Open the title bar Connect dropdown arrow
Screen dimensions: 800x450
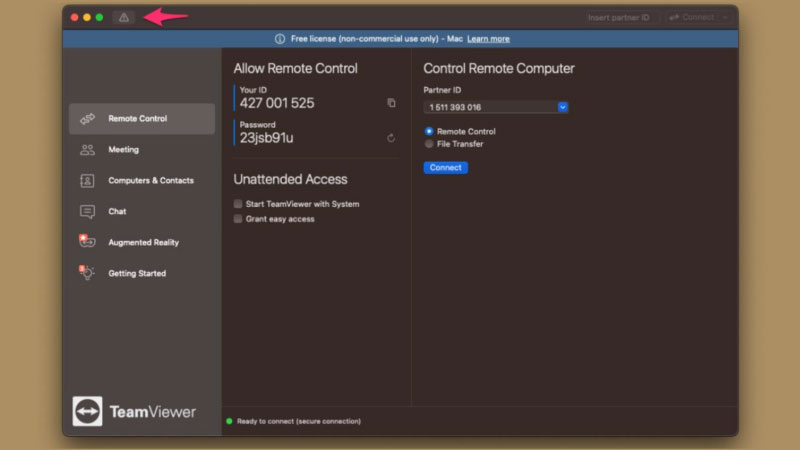coord(725,17)
